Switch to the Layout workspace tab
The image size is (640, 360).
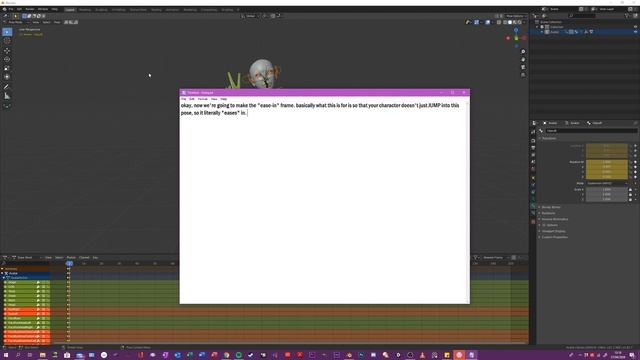tap(70, 9)
